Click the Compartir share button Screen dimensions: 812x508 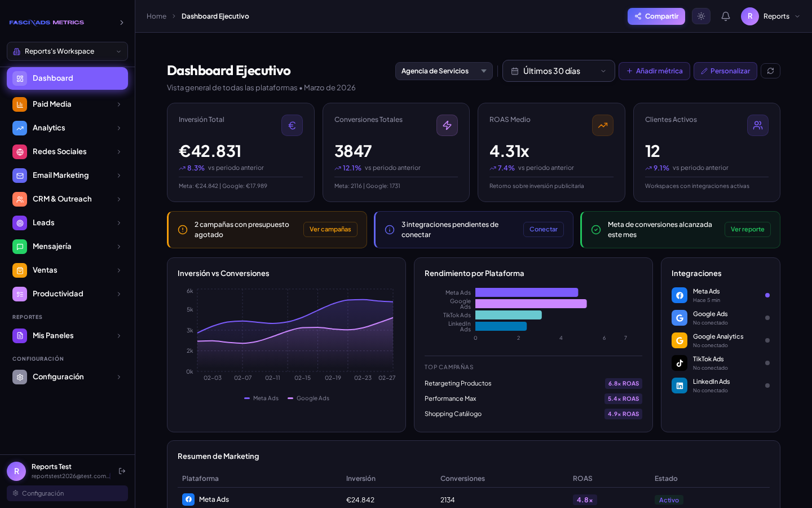[x=656, y=16]
